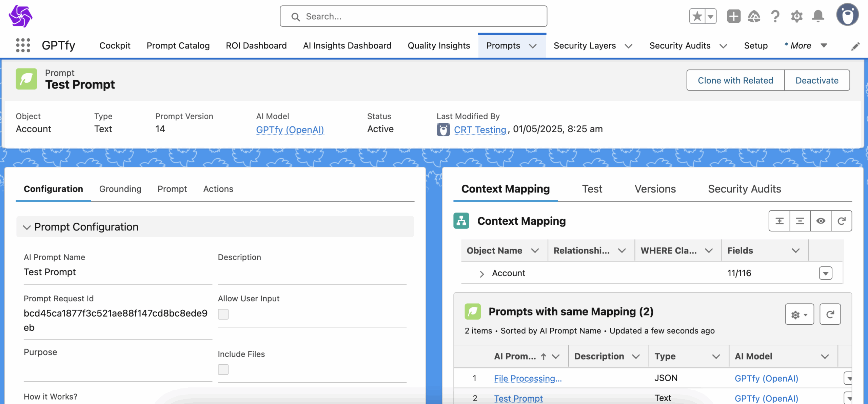
Task: Click the global create plus icon
Action: click(x=734, y=16)
